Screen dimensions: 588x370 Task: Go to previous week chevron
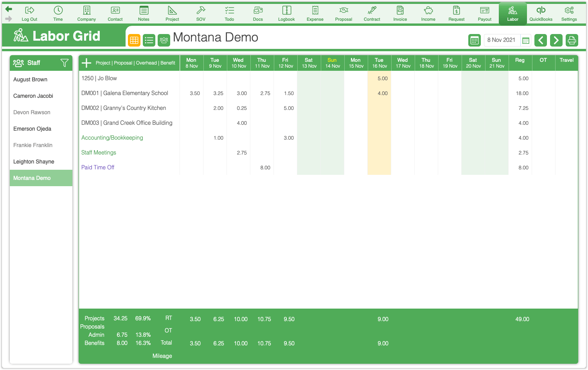tap(541, 40)
